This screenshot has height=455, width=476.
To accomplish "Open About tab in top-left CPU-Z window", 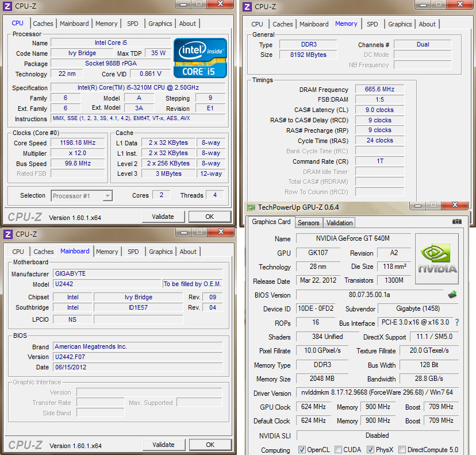I will (187, 24).
